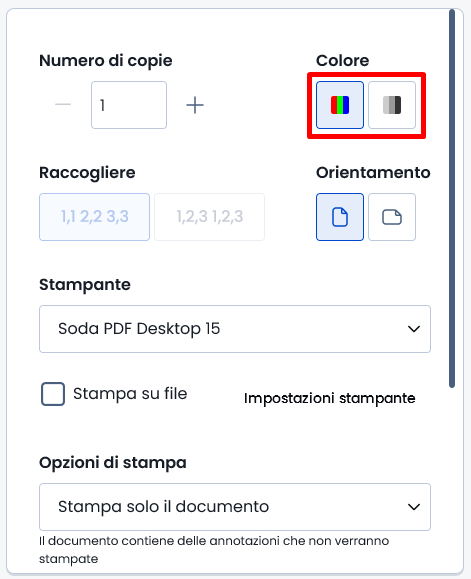
Task: Click the vertical scrollbar of the print panel
Action: (452, 199)
